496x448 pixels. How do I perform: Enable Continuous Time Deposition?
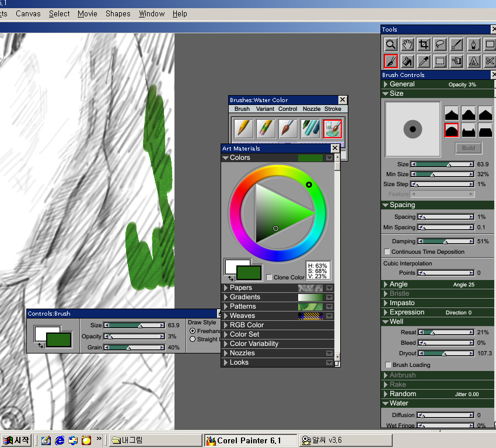387,252
